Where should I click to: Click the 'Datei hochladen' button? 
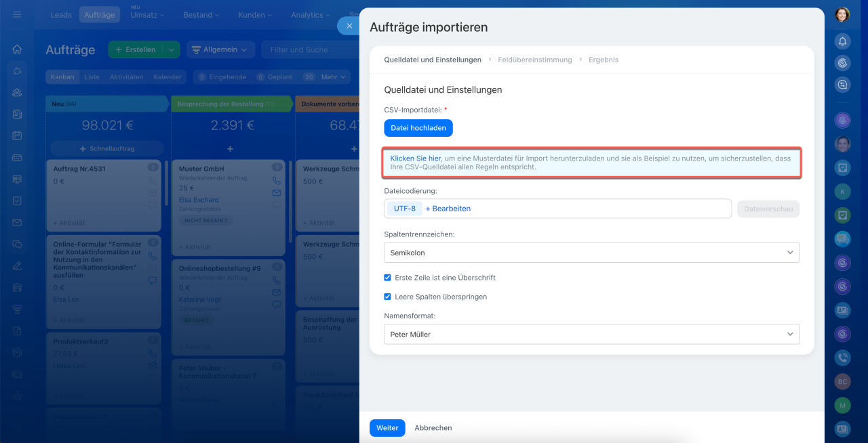(418, 128)
